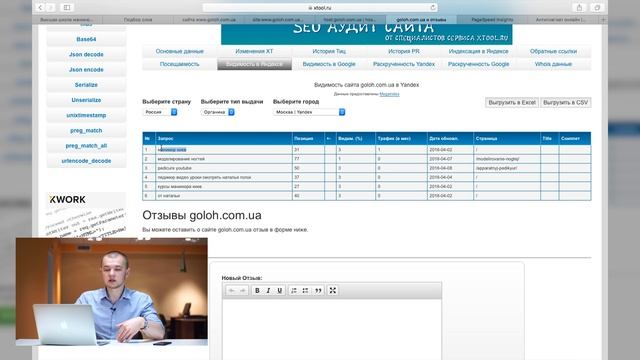Image resolution: width=640 pixels, height=360 pixels.
Task: Switch to 'Обратные ссылки' tab
Action: point(553,51)
